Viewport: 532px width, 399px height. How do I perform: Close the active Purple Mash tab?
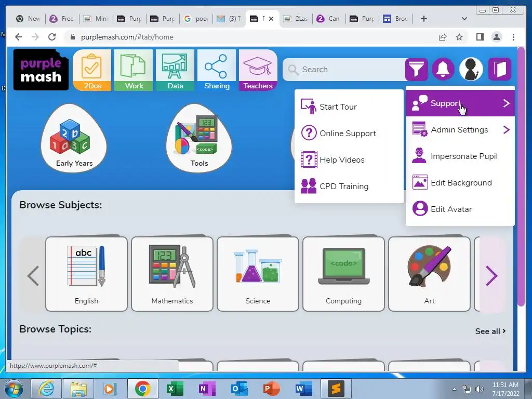(x=271, y=19)
